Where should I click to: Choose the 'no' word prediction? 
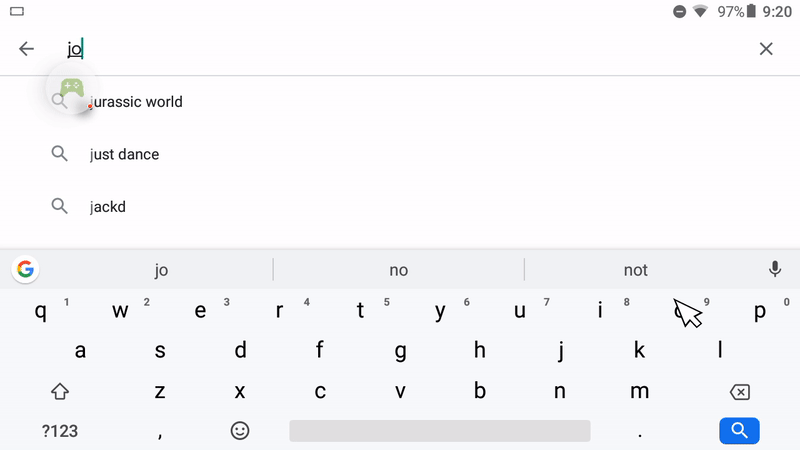coord(398,269)
